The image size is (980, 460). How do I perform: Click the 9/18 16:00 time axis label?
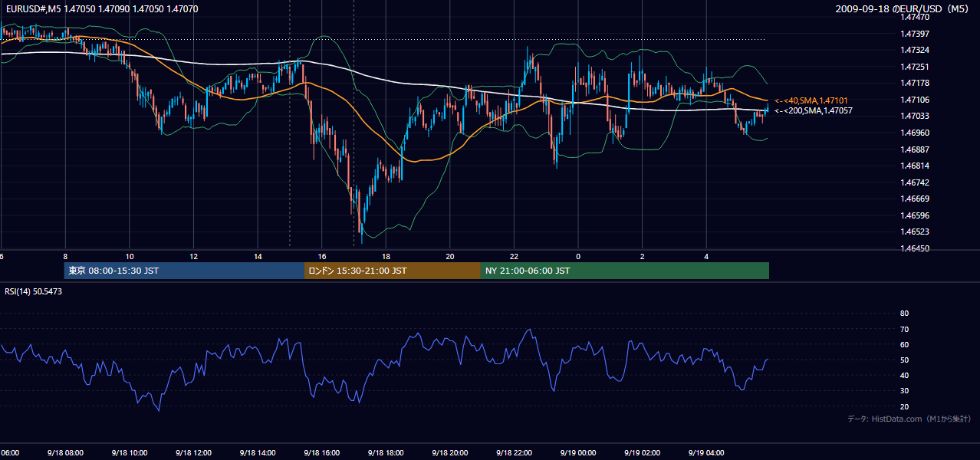point(321,453)
